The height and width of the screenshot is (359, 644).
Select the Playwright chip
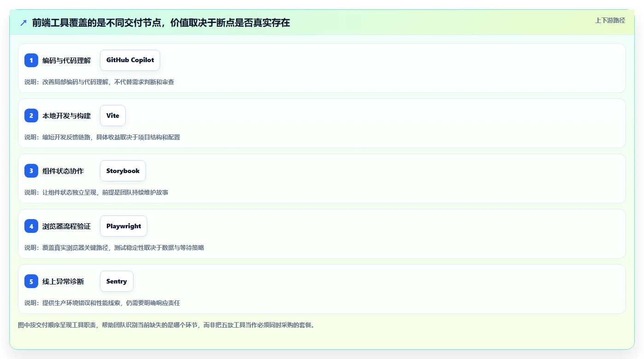click(x=123, y=226)
